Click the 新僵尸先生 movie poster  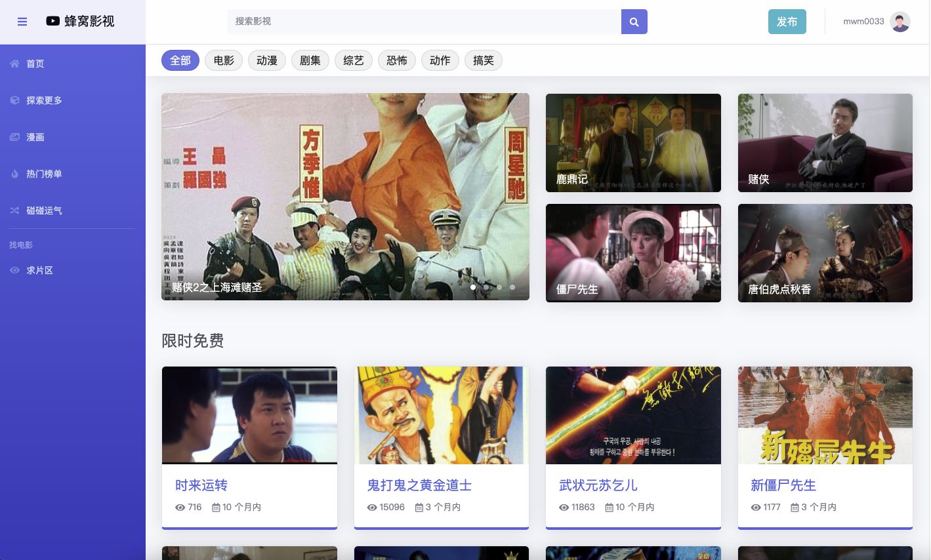point(825,415)
